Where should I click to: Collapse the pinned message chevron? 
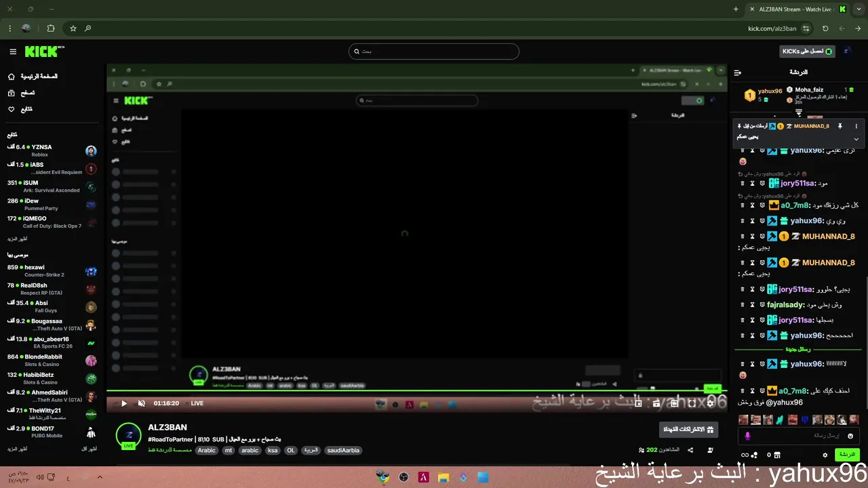(856, 139)
